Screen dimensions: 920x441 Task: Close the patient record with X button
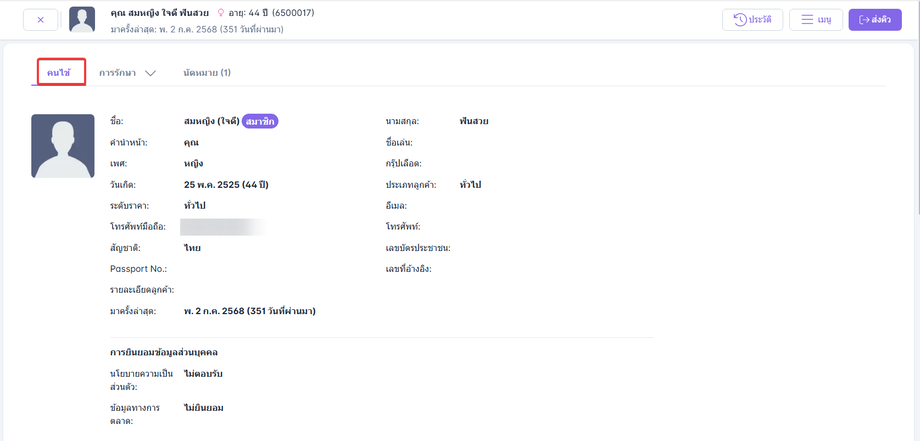coord(40,20)
